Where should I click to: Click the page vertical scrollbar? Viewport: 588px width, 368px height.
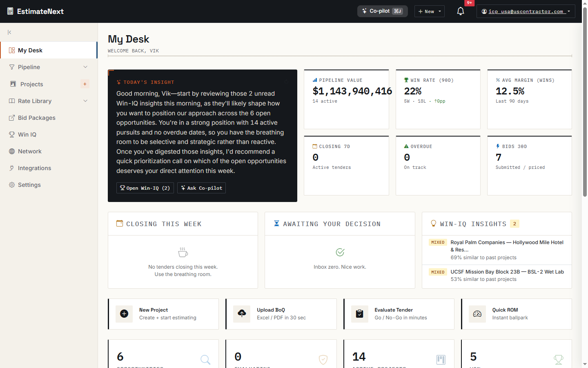[585, 102]
